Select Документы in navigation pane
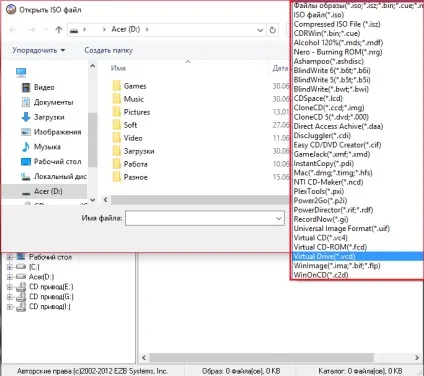 point(53,102)
